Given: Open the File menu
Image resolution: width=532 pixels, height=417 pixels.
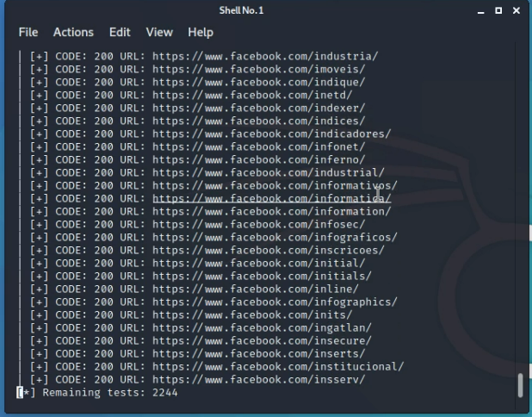Looking at the screenshot, I should point(28,32).
